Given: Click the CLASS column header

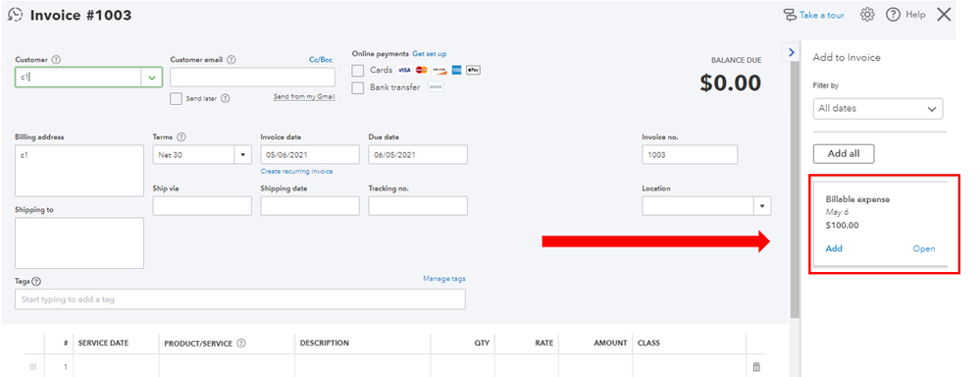Looking at the screenshot, I should 648,344.
